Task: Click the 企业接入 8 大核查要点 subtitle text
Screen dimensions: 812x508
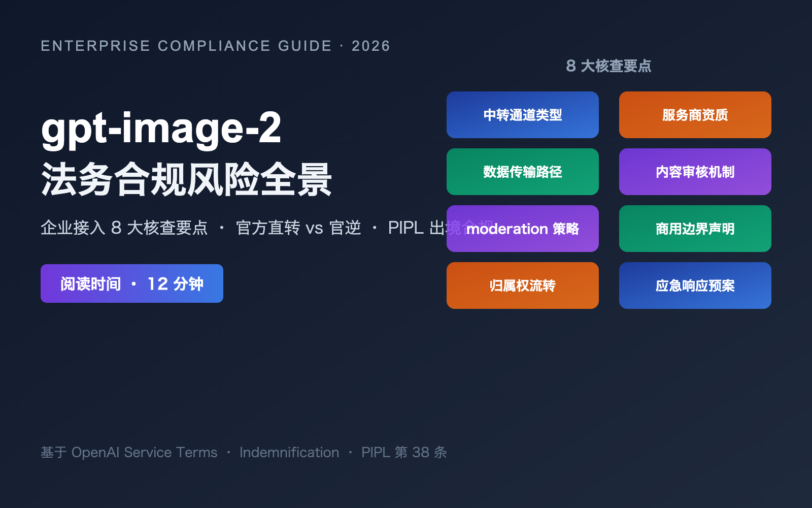Action: 124,228
